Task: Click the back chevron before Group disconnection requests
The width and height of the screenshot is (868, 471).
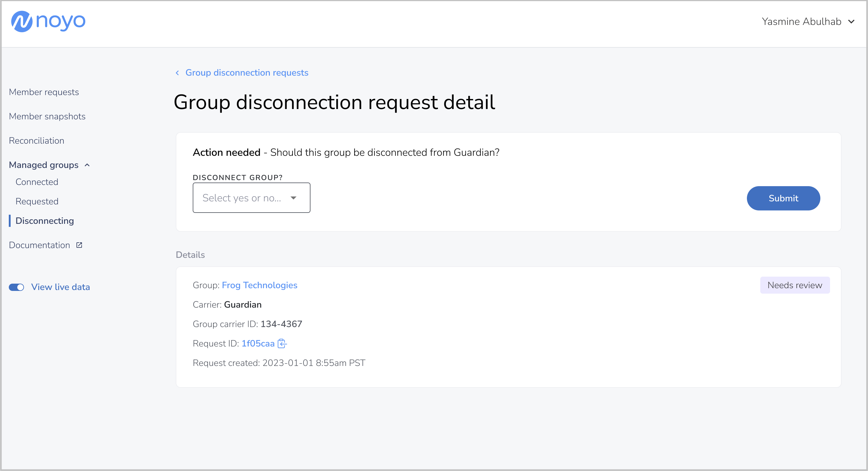Action: click(177, 73)
